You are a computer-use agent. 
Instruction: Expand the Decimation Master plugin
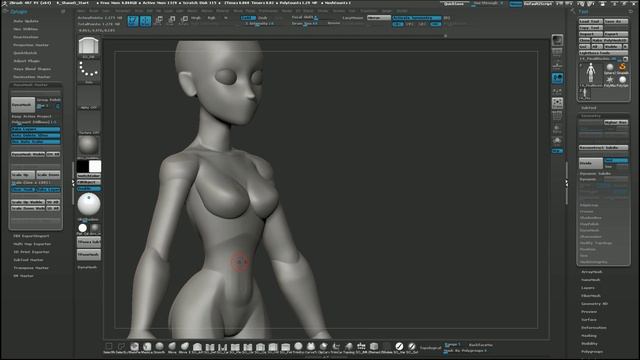(32, 77)
